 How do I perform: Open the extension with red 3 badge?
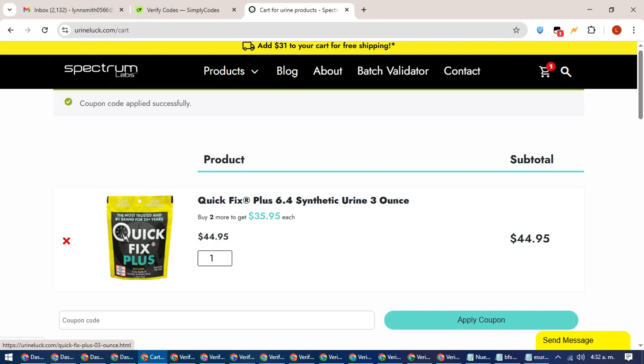[x=558, y=31]
